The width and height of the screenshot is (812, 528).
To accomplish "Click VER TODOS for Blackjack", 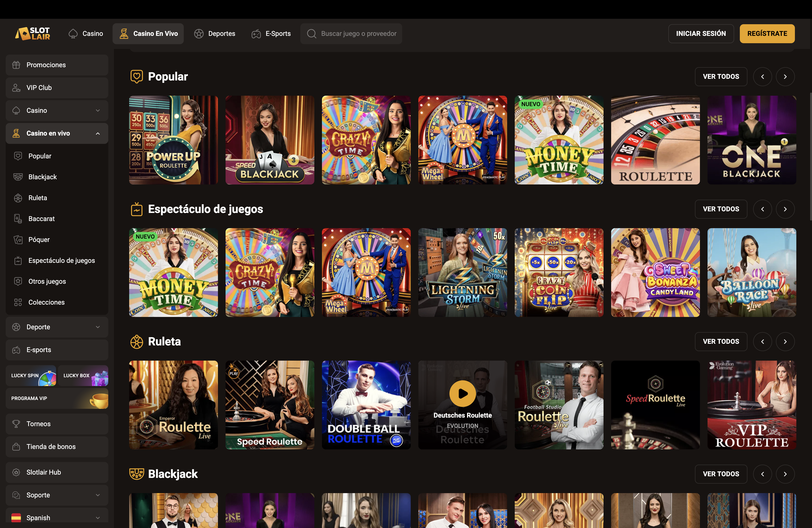I will click(721, 474).
